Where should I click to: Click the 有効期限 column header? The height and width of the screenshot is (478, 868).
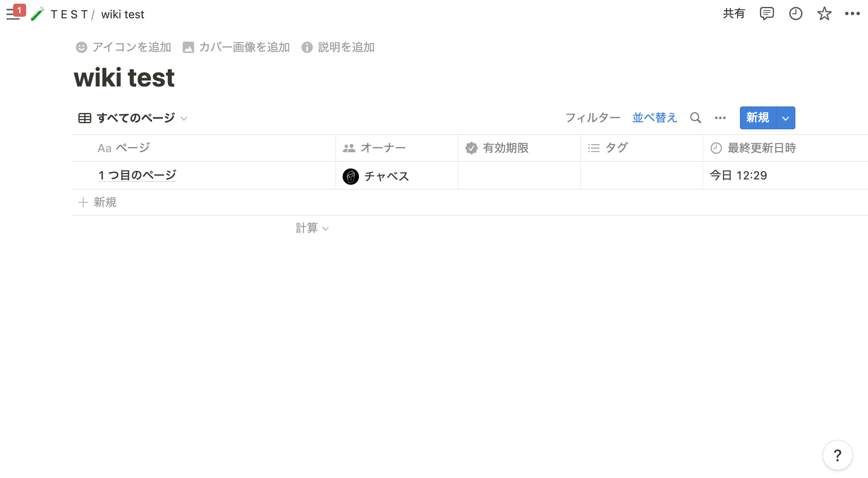519,148
